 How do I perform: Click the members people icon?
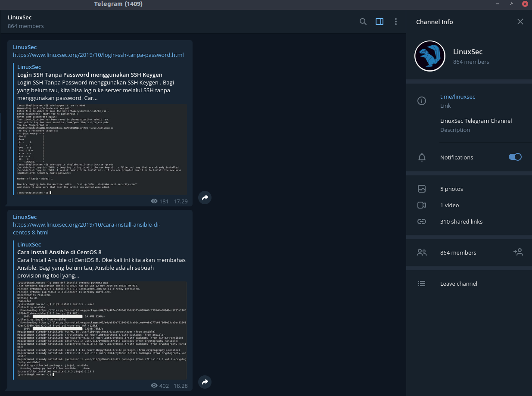(422, 253)
